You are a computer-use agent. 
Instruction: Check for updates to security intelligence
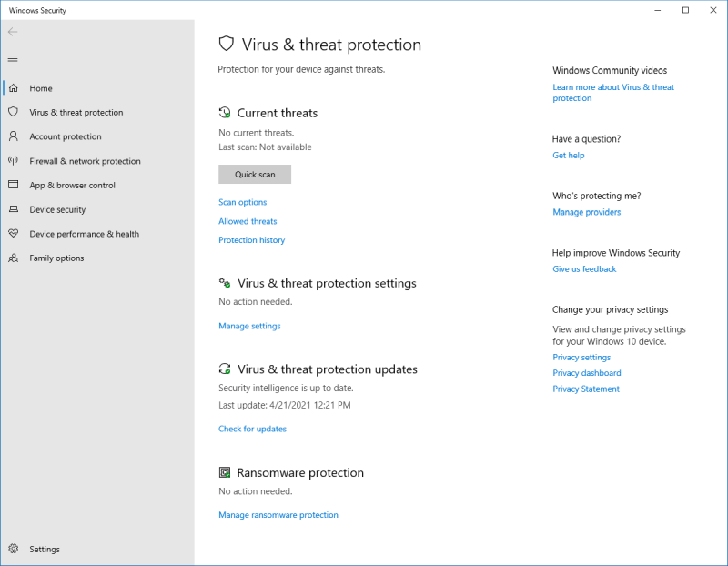(x=252, y=429)
